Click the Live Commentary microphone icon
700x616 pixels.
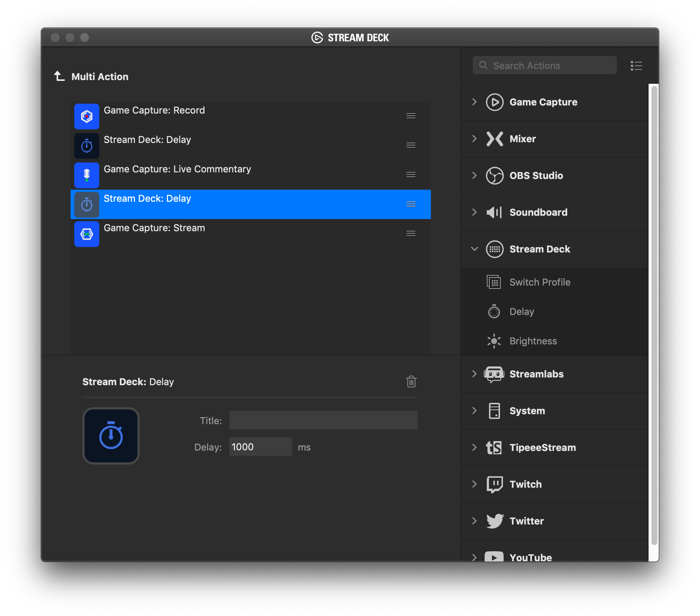pos(87,175)
